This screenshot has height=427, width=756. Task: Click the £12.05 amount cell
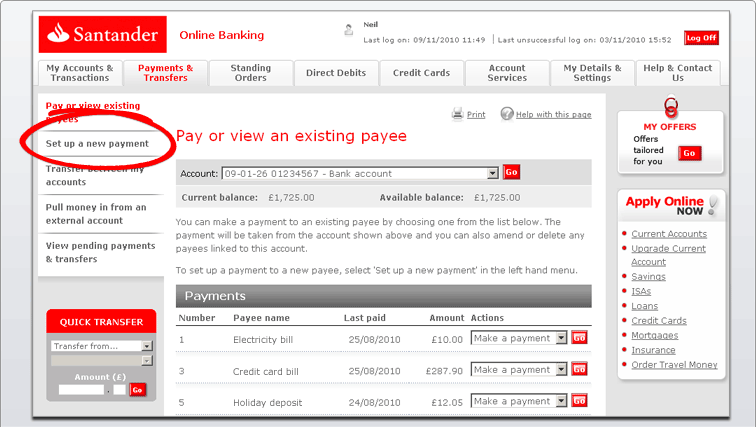(447, 402)
